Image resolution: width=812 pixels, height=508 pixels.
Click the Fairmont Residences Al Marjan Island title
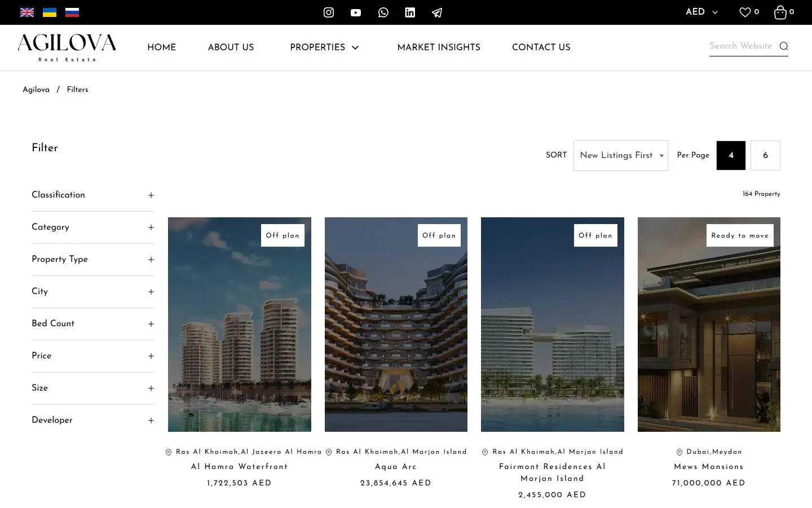[553, 472]
